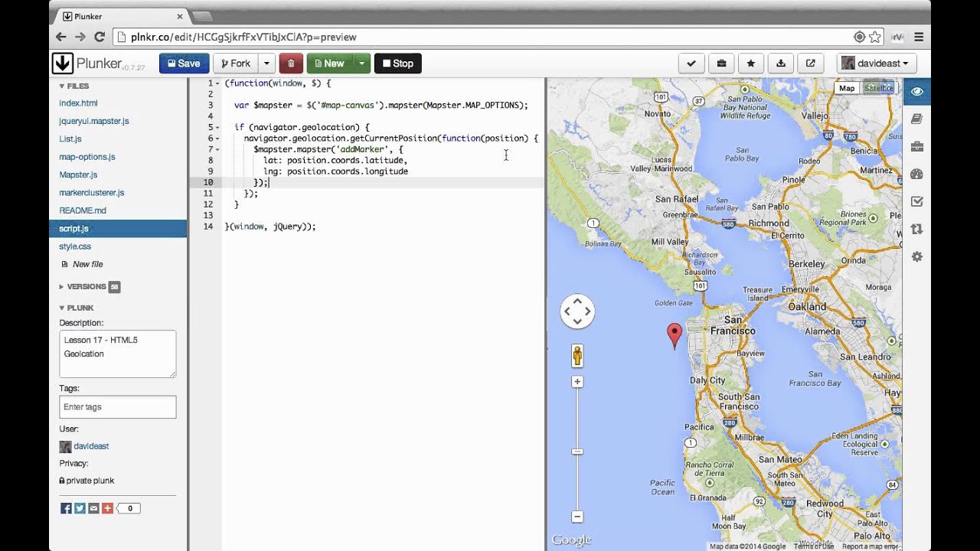
Task: Open markerclusterer.js file
Action: 92,193
